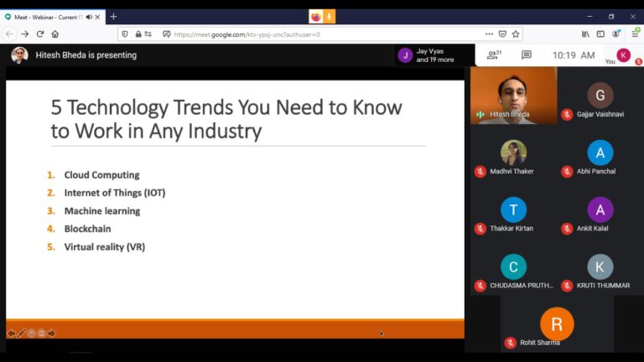This screenshot has height=362, width=644.
Task: Click the slide's previous arrow icon
Action: point(12,333)
